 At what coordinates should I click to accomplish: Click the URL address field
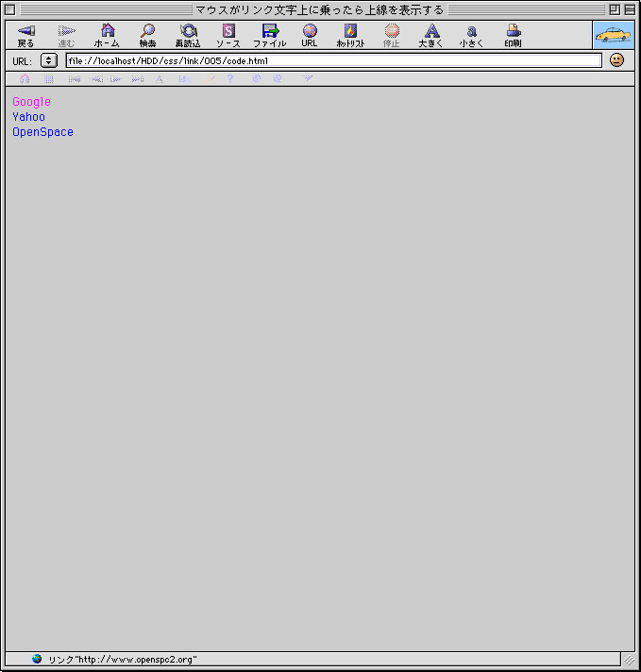333,60
